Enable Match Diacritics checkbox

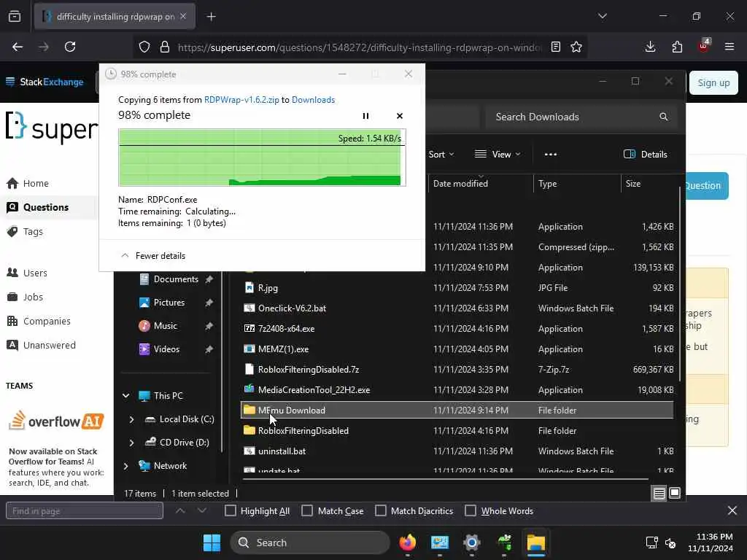(x=381, y=511)
